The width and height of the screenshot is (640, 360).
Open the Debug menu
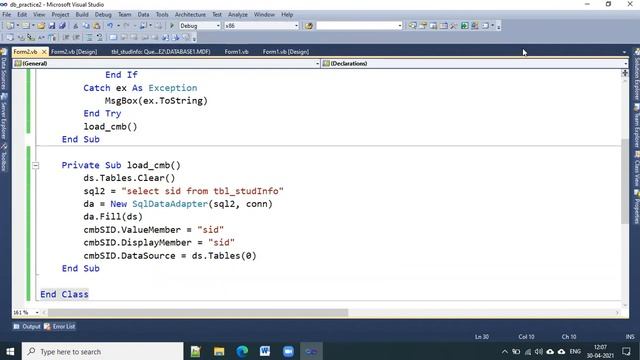point(103,15)
